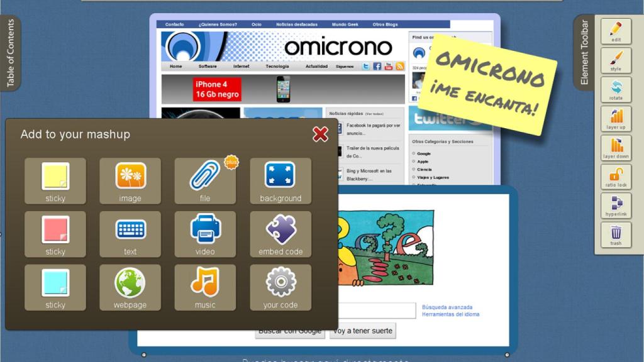Open the background tool
This screenshot has height=362, width=644.
(280, 182)
